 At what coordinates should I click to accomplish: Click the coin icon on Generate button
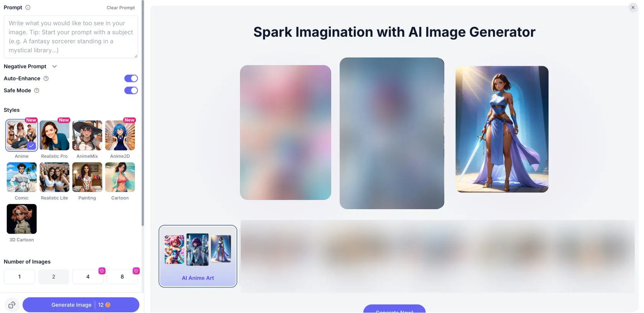(x=108, y=305)
